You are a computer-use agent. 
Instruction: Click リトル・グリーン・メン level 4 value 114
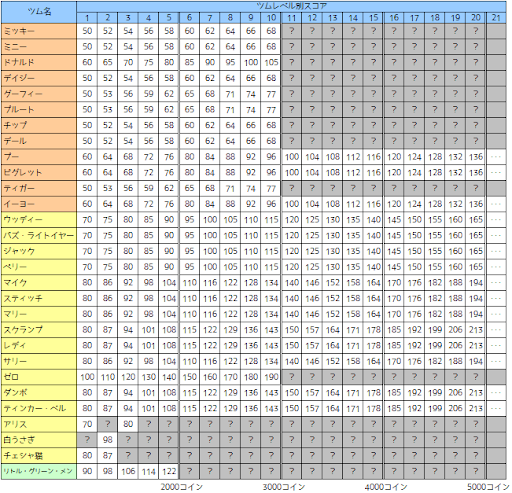click(149, 471)
